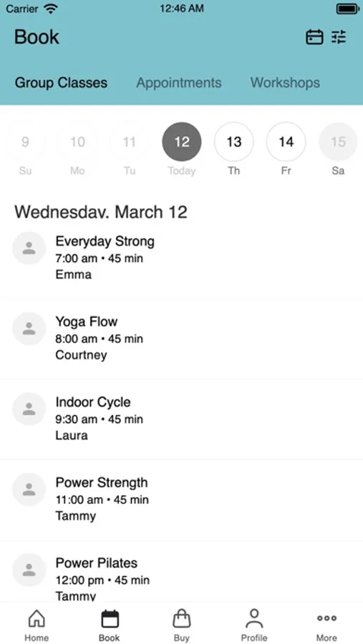Image resolution: width=363 pixels, height=644 pixels.
Task: Open the filter sliders icon
Action: [x=339, y=37]
